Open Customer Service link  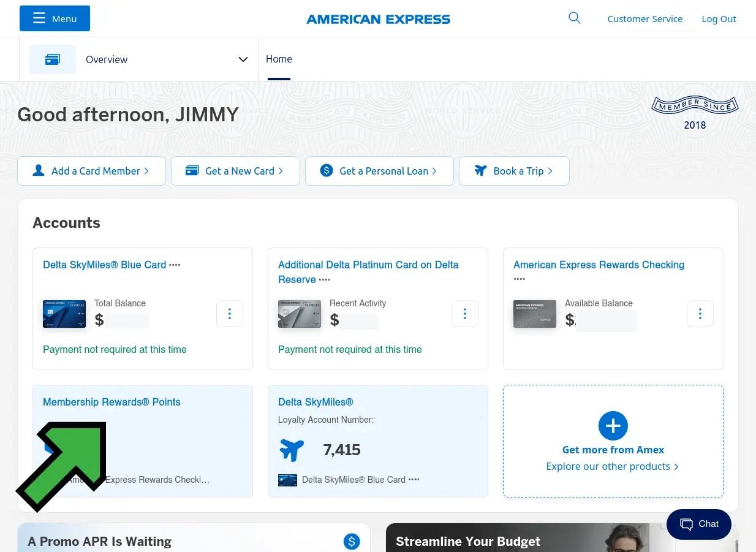click(x=644, y=19)
